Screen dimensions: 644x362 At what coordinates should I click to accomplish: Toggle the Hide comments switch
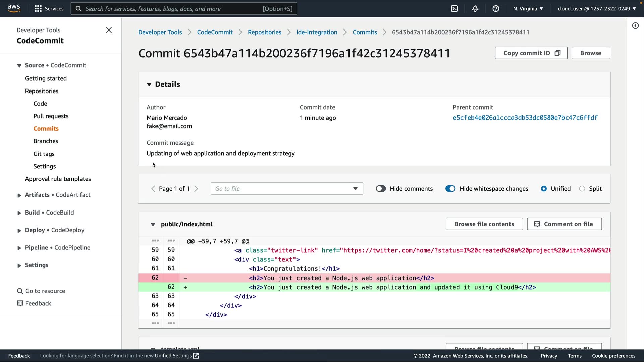point(381,189)
